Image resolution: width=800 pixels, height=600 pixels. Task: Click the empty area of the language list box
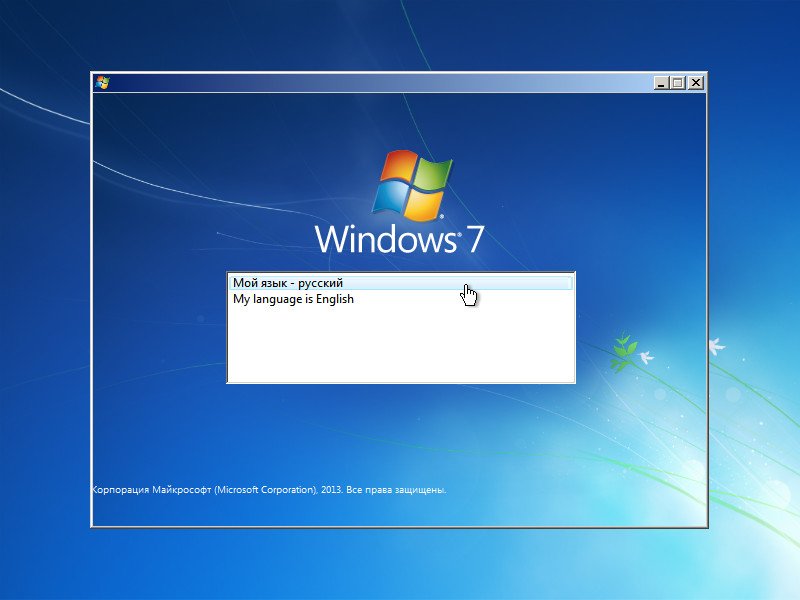[x=401, y=344]
